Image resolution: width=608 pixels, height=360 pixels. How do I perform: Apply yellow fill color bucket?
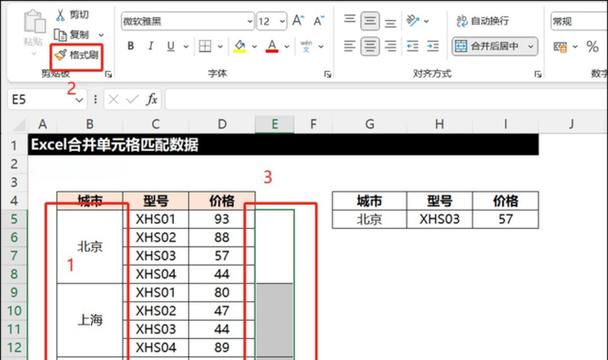[x=240, y=46]
